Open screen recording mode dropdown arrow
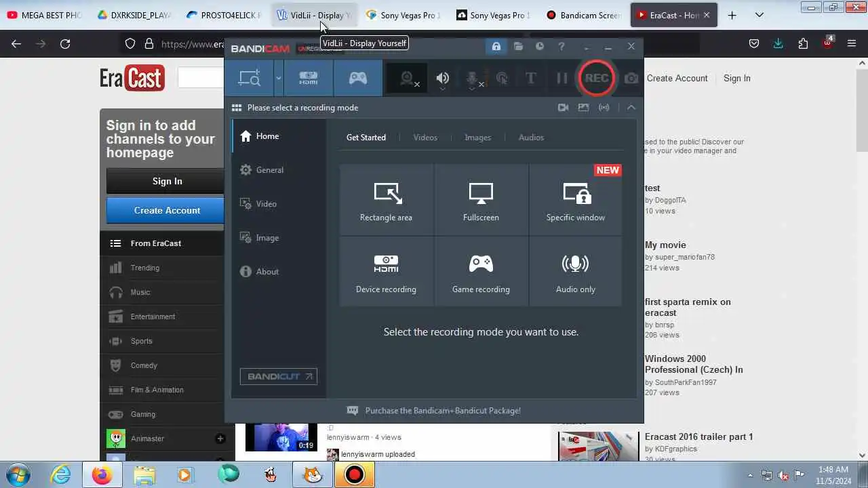The image size is (868, 488). 278,78
